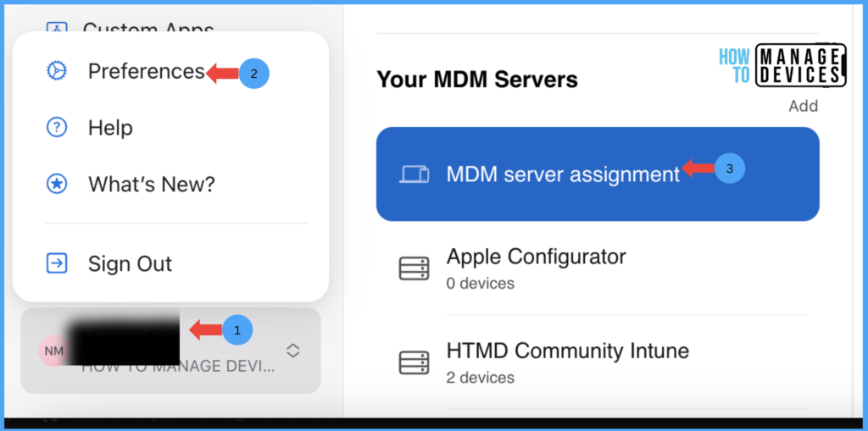Open the Help menu entry
868x431 pixels.
tap(110, 128)
